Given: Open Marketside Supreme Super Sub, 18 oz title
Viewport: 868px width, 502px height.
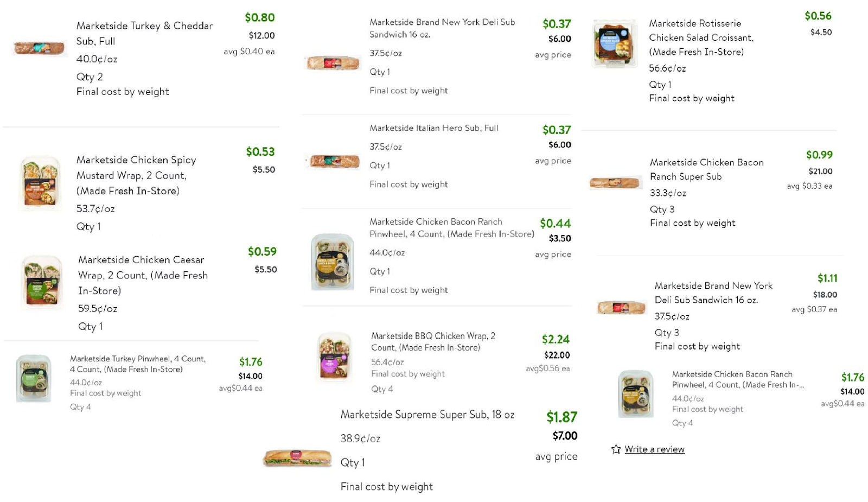Looking at the screenshot, I should pyautogui.click(x=427, y=415).
